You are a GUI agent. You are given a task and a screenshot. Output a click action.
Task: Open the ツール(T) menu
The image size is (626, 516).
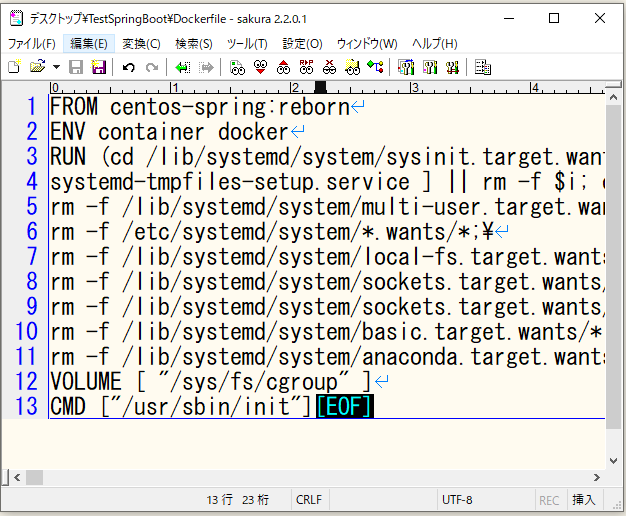[x=247, y=44]
